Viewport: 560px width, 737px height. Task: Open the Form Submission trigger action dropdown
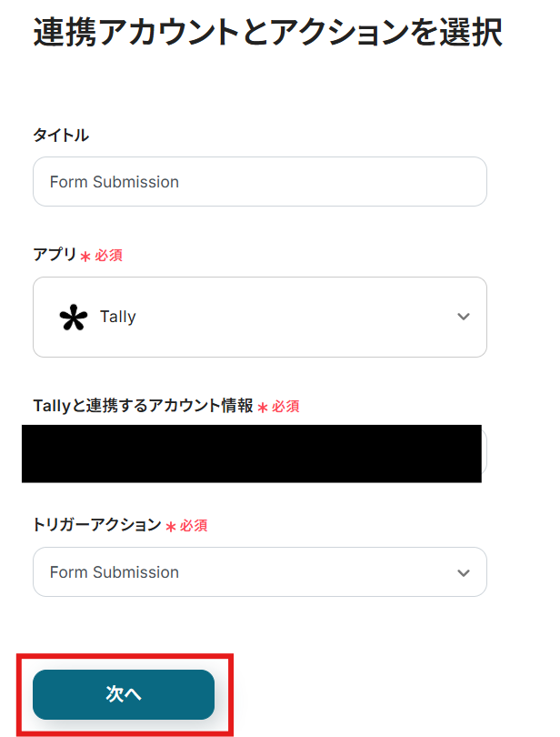tap(259, 572)
